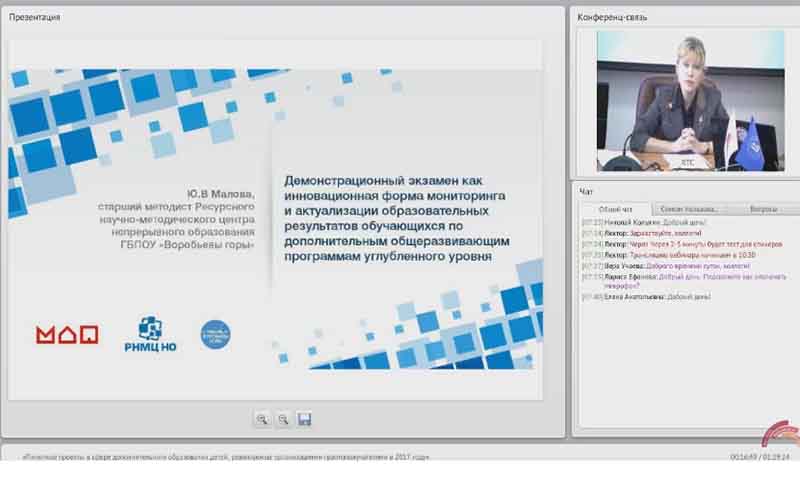Viewport: 800px width, 479px height.
Task: Click the zoom in magnifier icon
Action: click(261, 419)
